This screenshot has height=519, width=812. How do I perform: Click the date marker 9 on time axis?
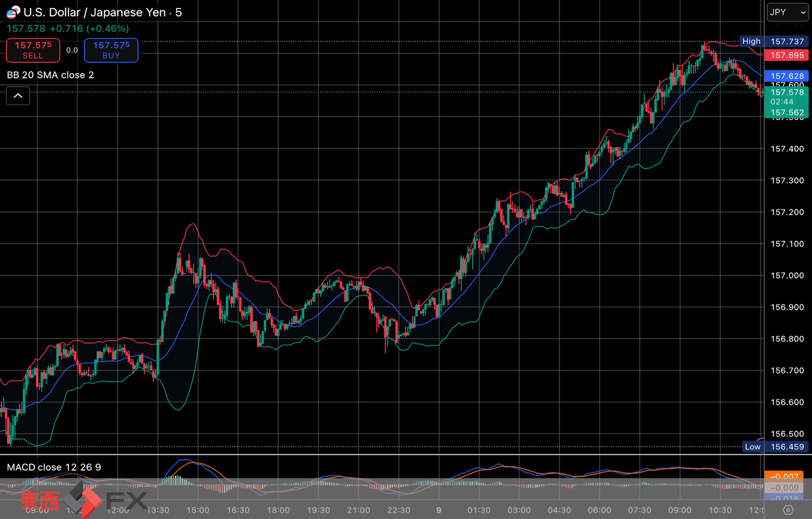439,510
